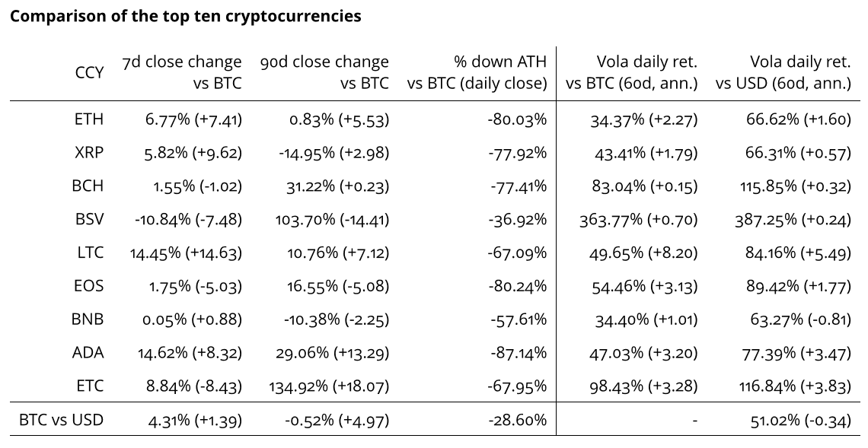Viewport: 868px width, 448px height.
Task: Select Vola daily ret. vs USD header
Action: 783,72
